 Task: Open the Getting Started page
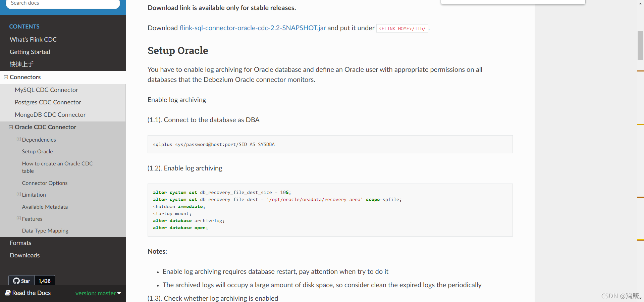click(30, 52)
